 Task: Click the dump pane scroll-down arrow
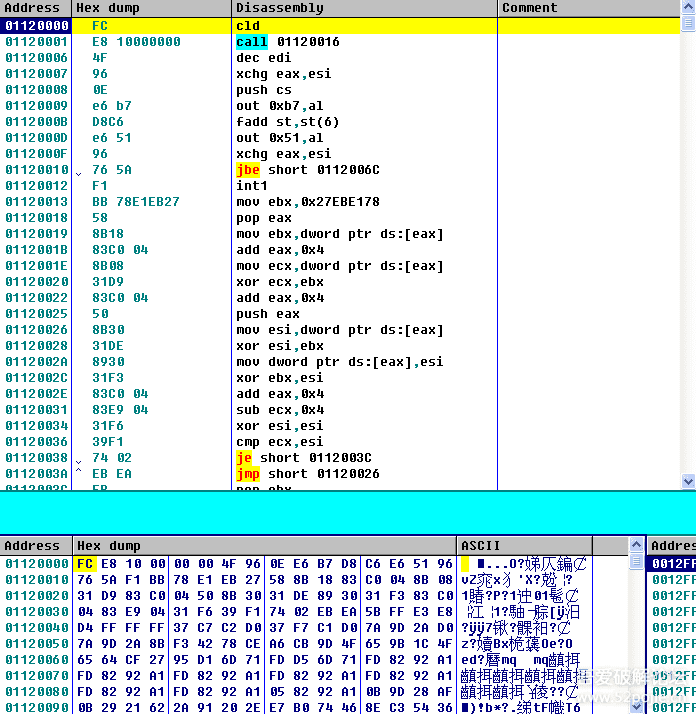click(636, 706)
